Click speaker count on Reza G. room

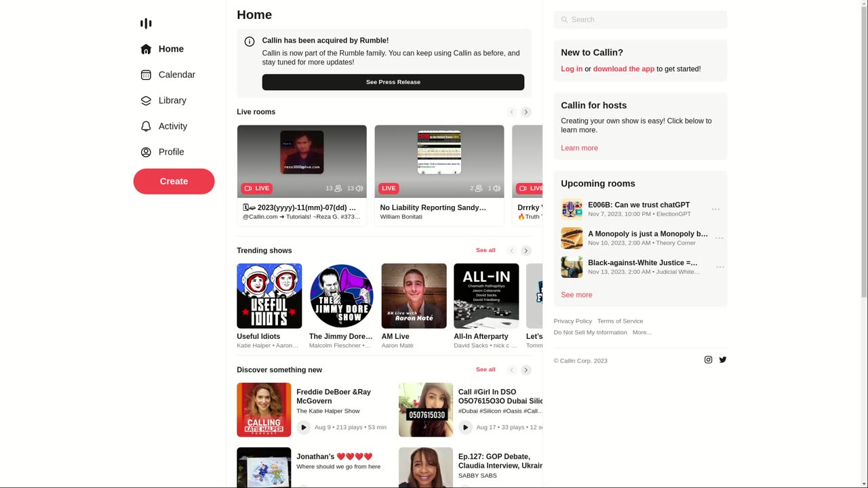[355, 188]
